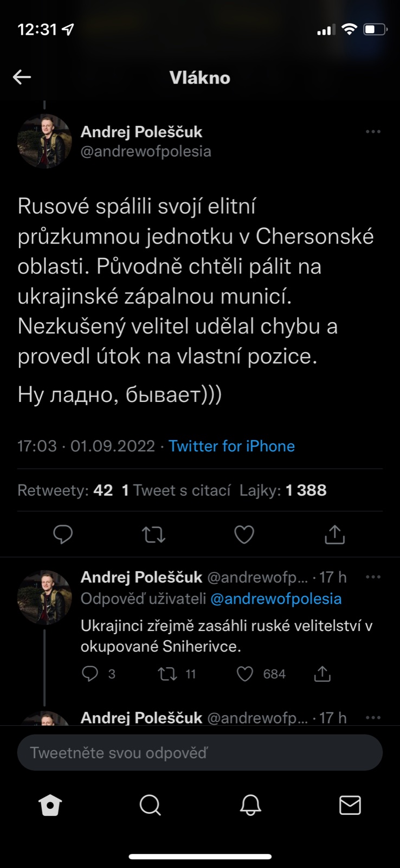Open the Search tab

point(150,806)
